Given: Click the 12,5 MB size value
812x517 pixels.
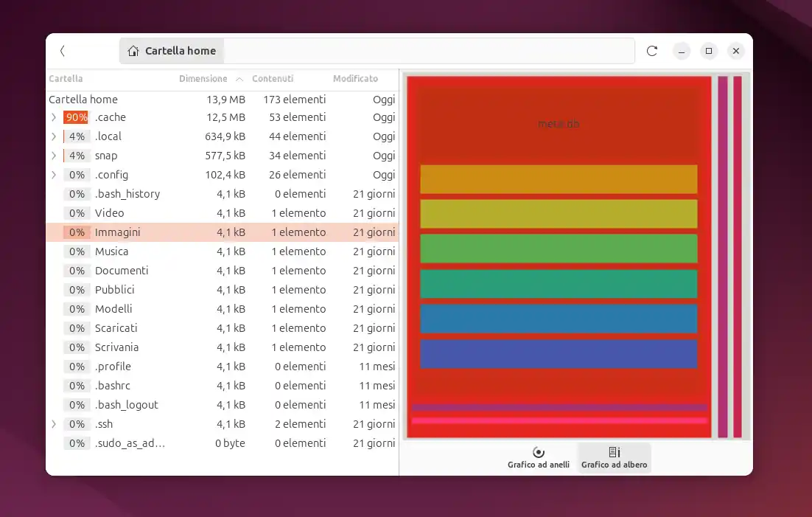Looking at the screenshot, I should pyautogui.click(x=225, y=117).
